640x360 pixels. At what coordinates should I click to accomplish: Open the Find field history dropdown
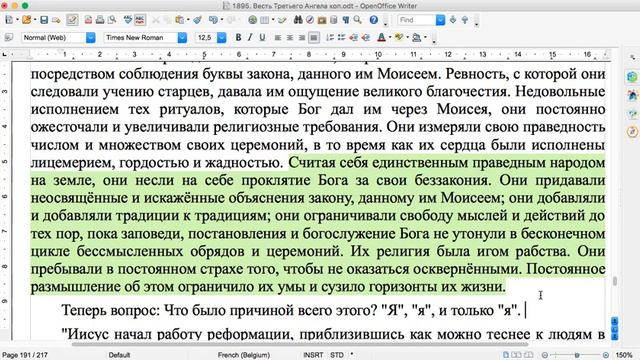pyautogui.click(x=440, y=20)
